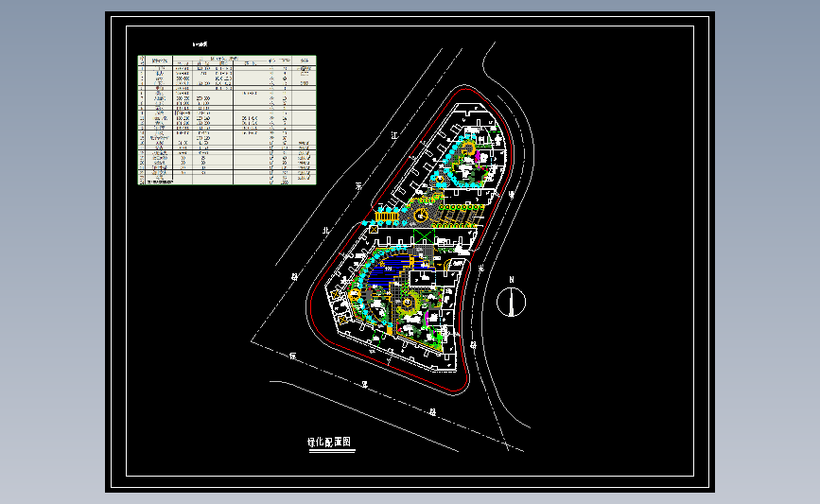Click the 北 road label

tap(325, 230)
